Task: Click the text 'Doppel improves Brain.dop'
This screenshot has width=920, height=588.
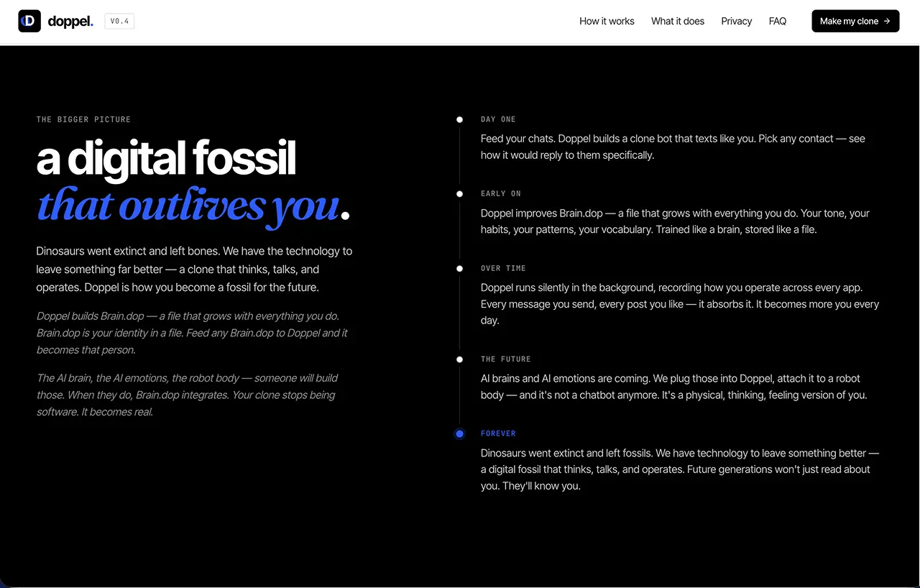Action: 675,221
